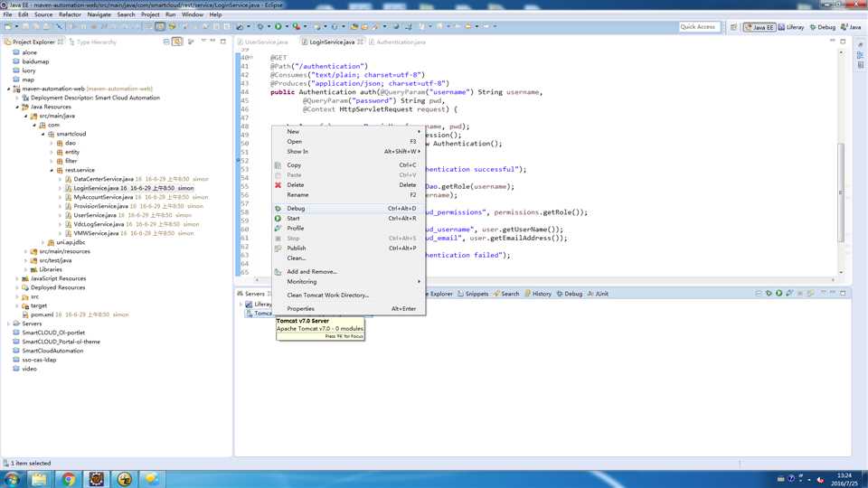Close the LoginService.java tab

pyautogui.click(x=361, y=42)
